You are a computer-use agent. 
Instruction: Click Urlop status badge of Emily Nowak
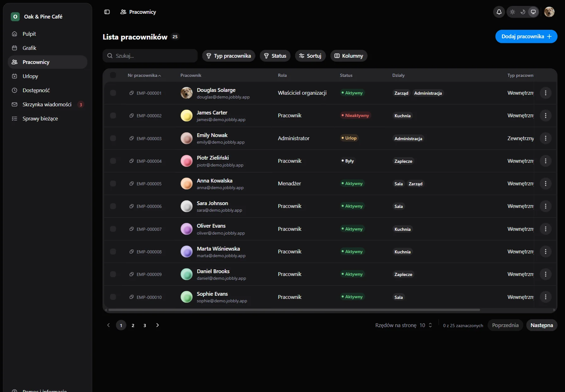349,138
